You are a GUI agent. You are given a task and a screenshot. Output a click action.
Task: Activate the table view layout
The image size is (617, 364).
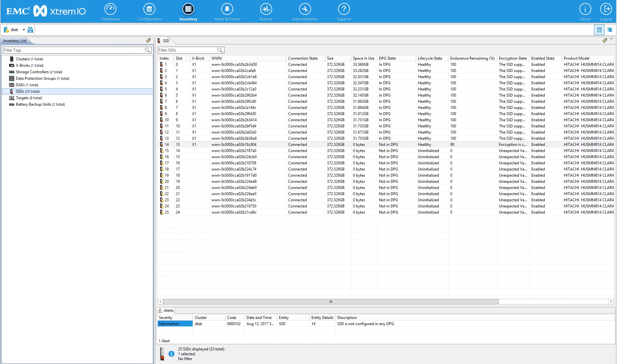pos(599,29)
